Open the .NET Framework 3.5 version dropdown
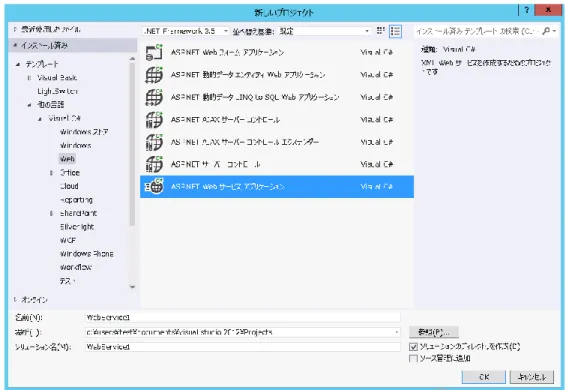This screenshot has width=569, height=390. click(x=186, y=31)
